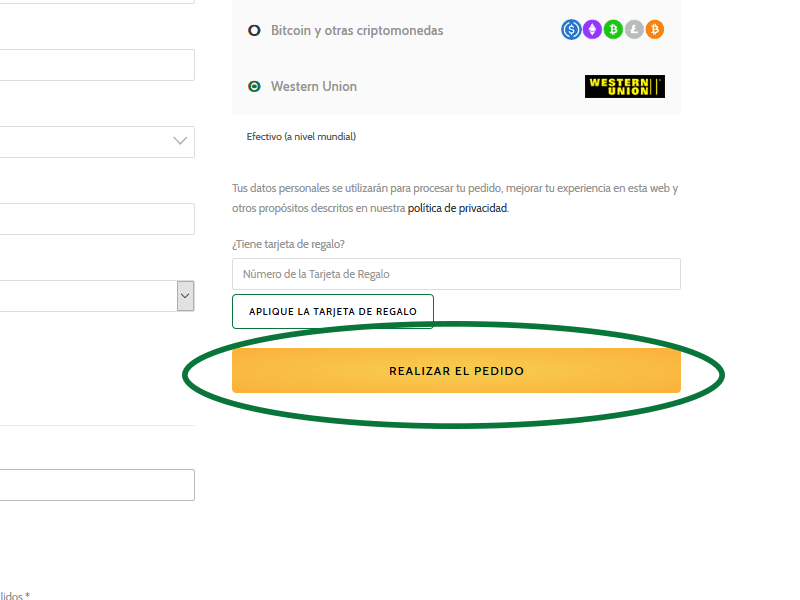
Task: Focus the middle text input on the left
Action: [x=97, y=218]
